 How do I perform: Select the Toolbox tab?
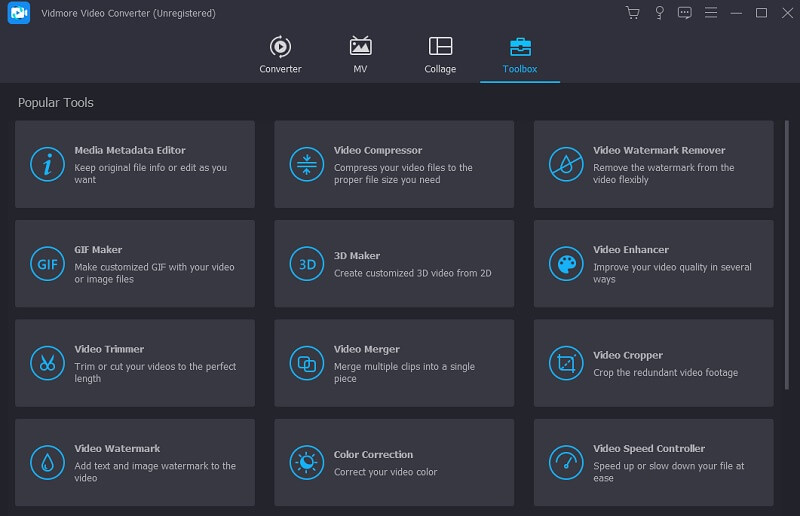tap(520, 55)
